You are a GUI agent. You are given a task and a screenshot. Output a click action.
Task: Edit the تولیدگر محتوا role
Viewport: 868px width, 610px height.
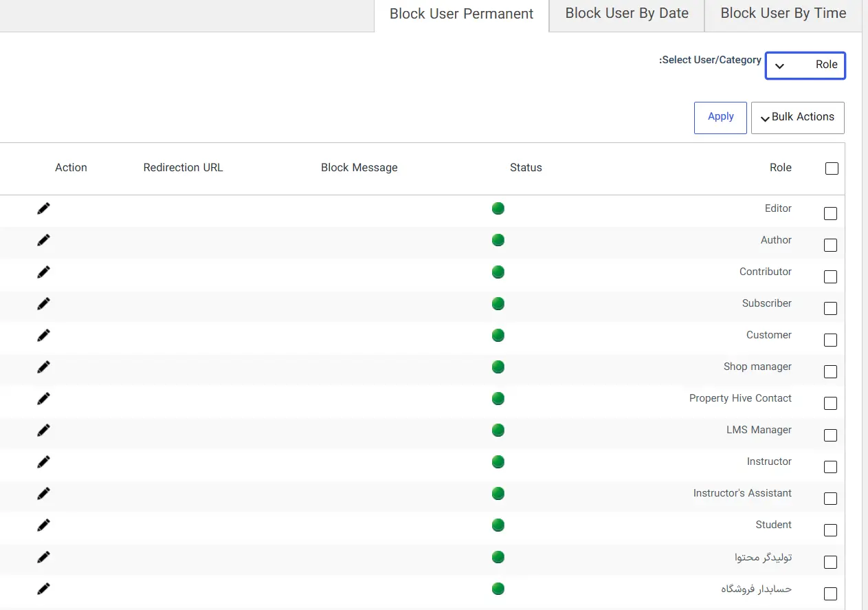tap(44, 556)
